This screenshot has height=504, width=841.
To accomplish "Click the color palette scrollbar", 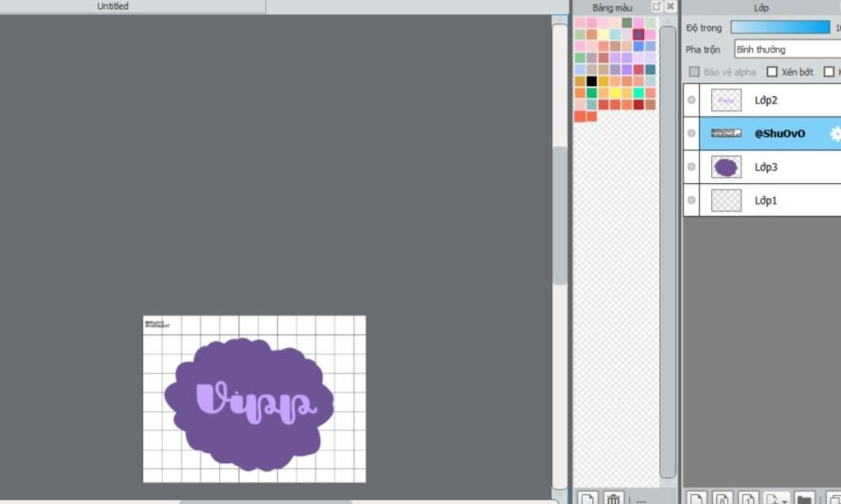I will point(667,251).
